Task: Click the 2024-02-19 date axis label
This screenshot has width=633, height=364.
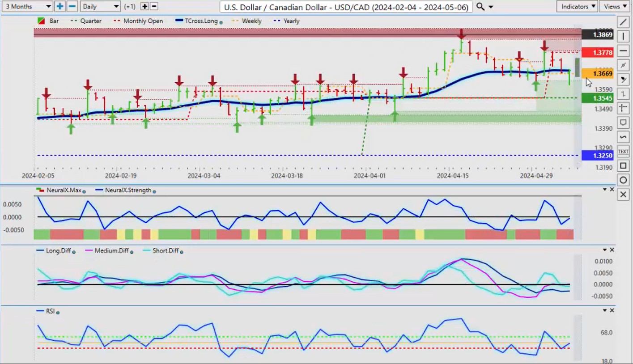Action: pos(121,176)
